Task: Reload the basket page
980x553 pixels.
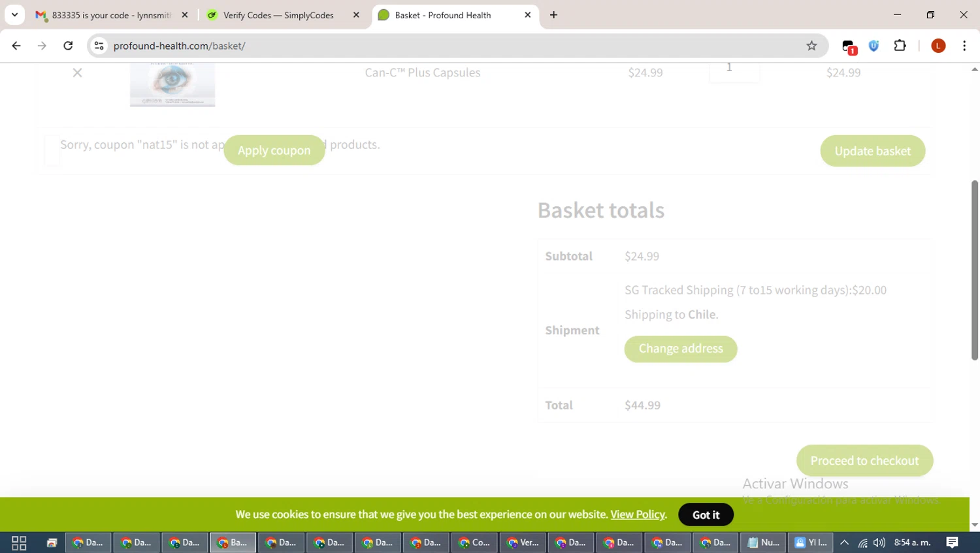Action: tap(68, 46)
